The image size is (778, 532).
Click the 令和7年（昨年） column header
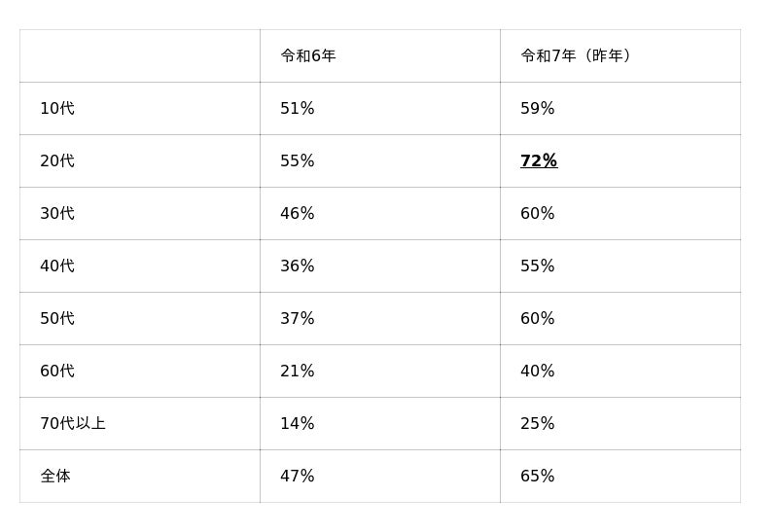pos(578,56)
